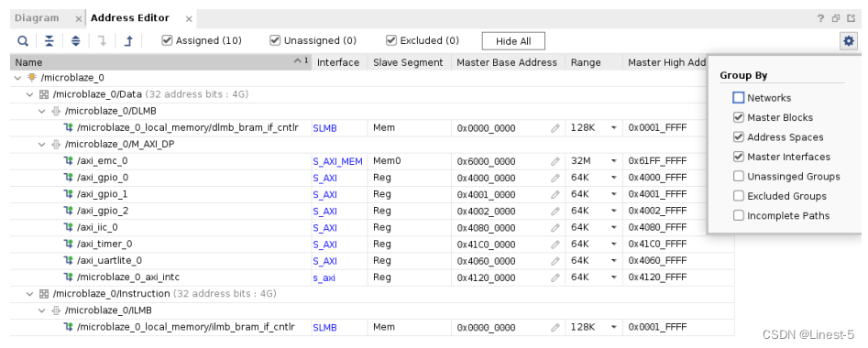Image resolution: width=868 pixels, height=348 pixels.
Task: Click the axi_iic_0 segment icon
Action: pyautogui.click(x=68, y=227)
